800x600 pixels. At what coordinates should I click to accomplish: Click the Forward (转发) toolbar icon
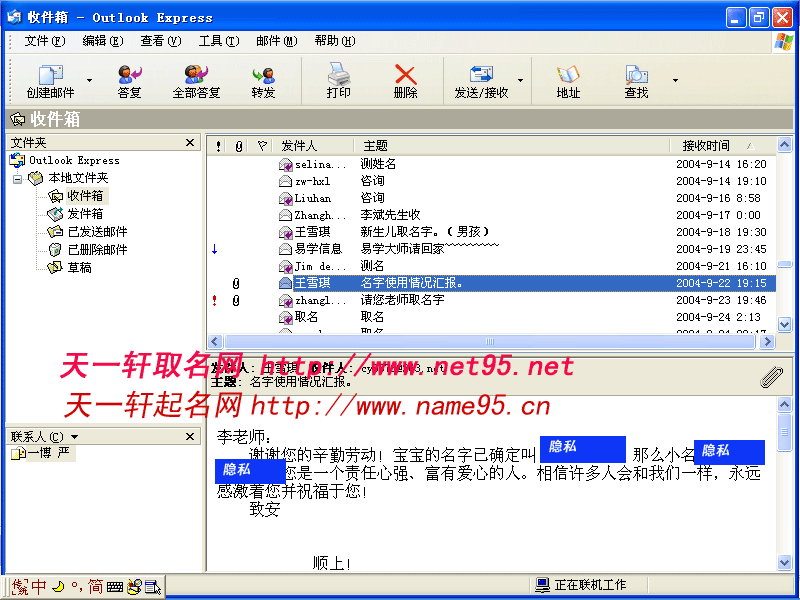(263, 77)
